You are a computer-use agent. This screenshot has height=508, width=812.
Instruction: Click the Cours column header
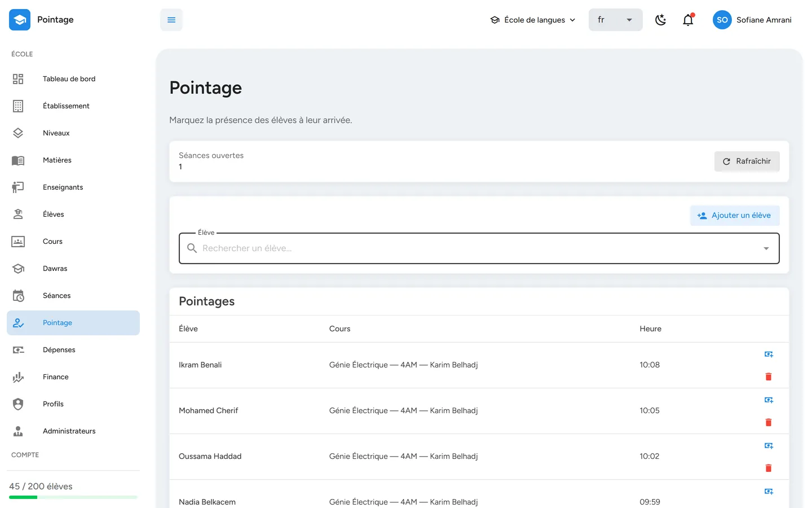(339, 329)
